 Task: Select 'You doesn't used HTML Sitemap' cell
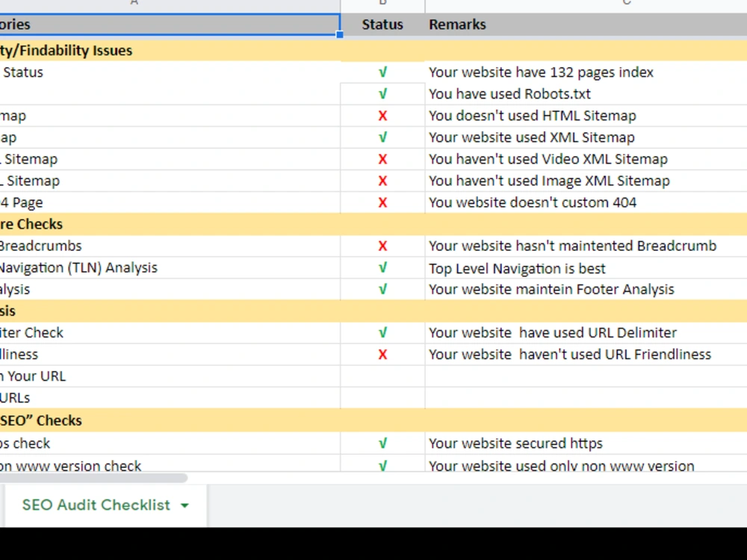pos(586,116)
